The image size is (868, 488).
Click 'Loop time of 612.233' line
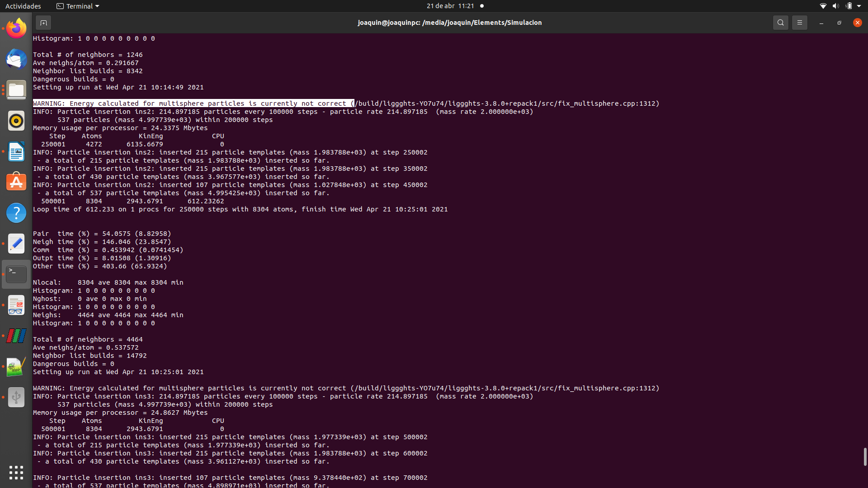pos(240,209)
